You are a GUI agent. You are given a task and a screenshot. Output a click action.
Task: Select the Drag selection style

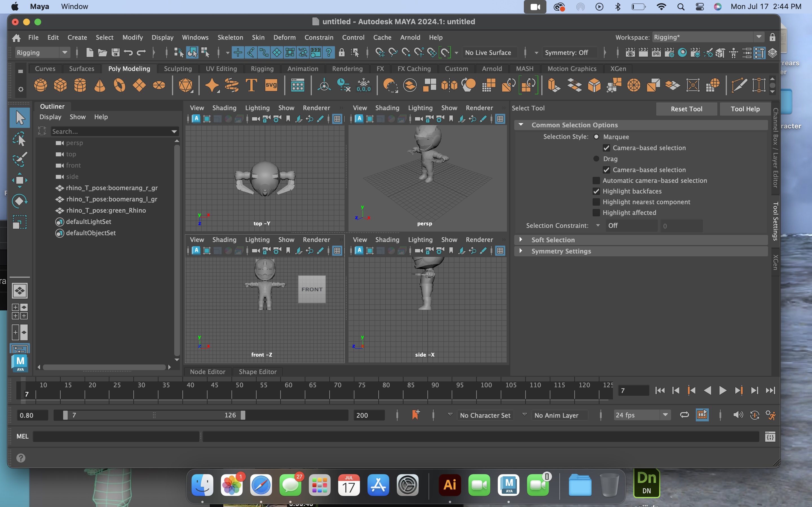tap(596, 159)
